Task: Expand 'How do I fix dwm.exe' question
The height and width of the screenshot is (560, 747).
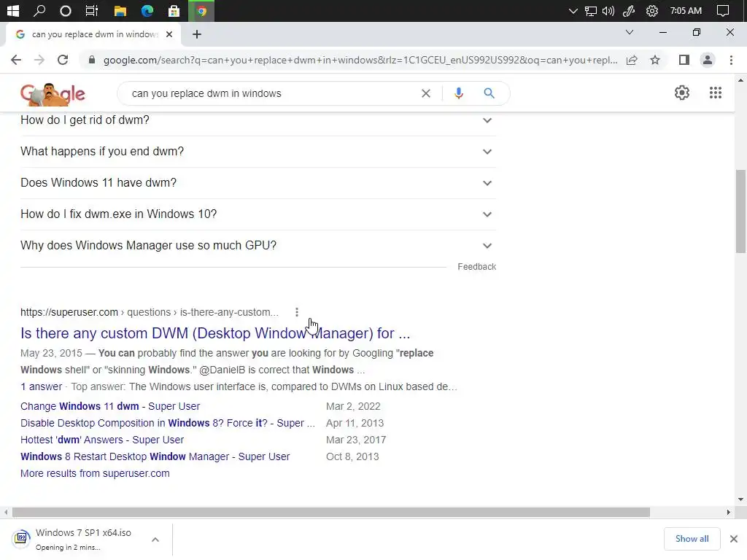Action: pyautogui.click(x=258, y=214)
